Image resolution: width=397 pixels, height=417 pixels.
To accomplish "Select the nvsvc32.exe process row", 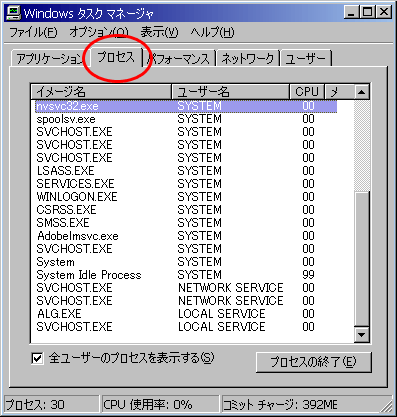I will click(x=186, y=106).
